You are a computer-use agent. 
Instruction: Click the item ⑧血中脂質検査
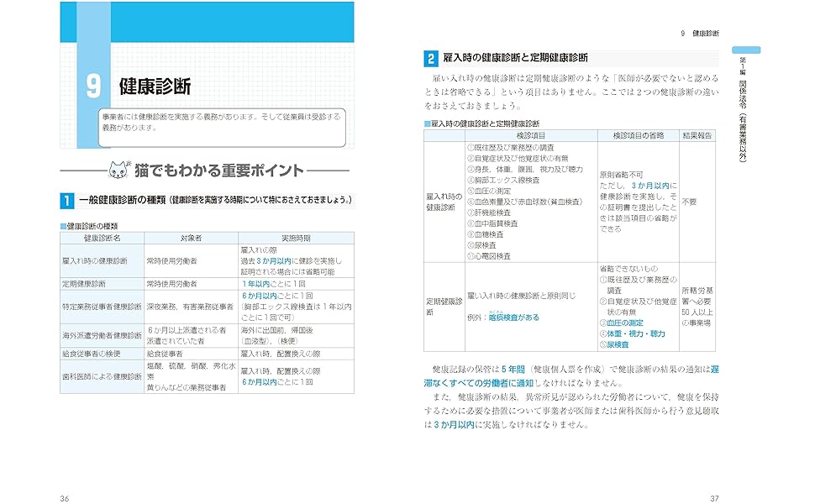point(492,223)
